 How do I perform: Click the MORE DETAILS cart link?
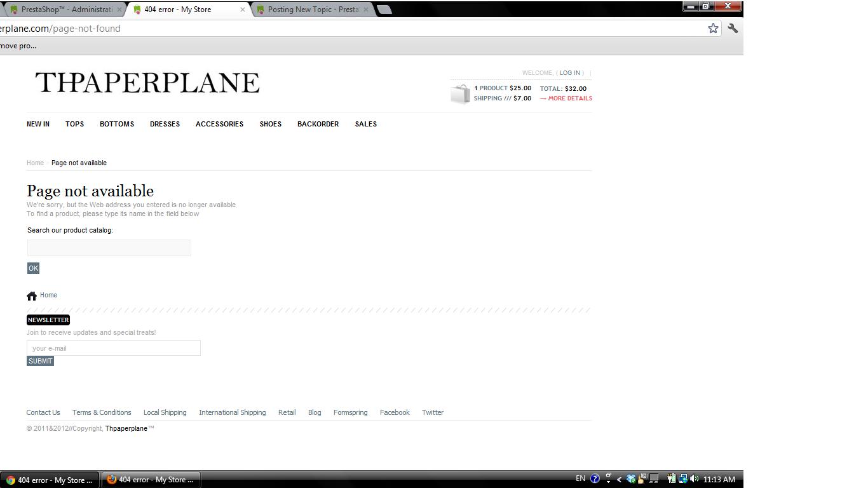tap(566, 98)
